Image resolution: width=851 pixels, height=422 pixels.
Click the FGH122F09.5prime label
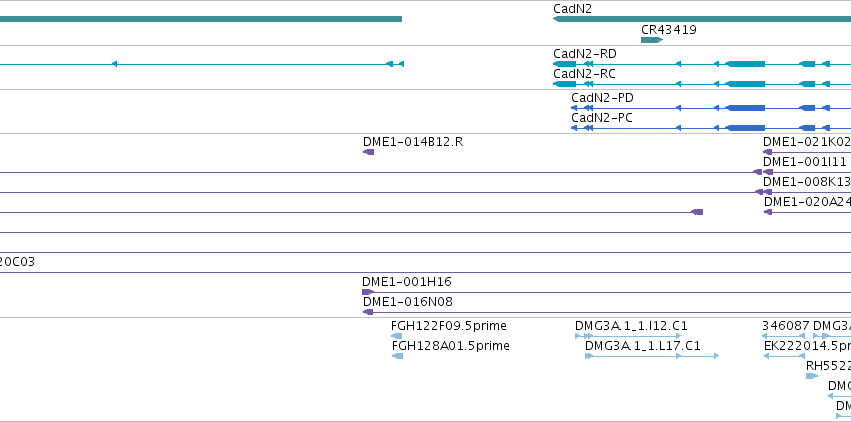point(448,326)
